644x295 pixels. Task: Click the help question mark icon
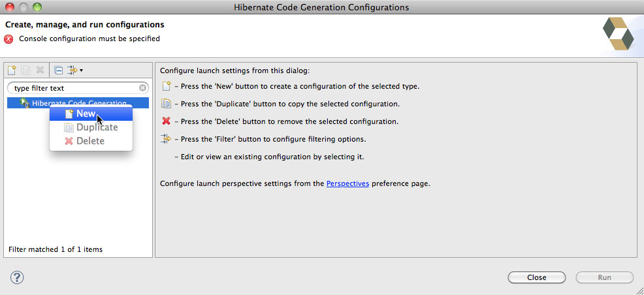(x=17, y=277)
